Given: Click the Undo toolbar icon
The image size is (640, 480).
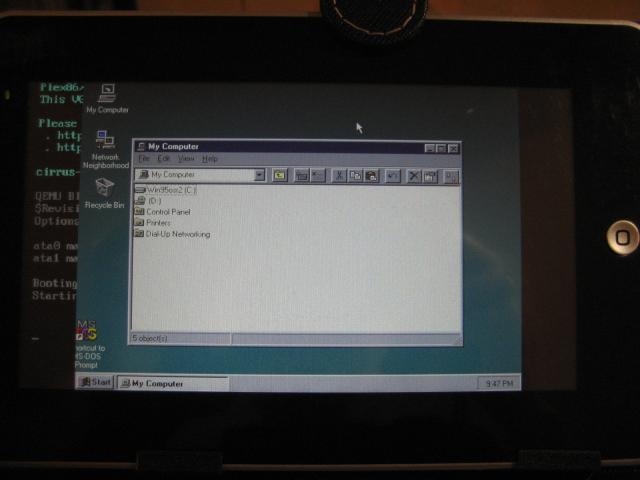Looking at the screenshot, I should coord(393,176).
